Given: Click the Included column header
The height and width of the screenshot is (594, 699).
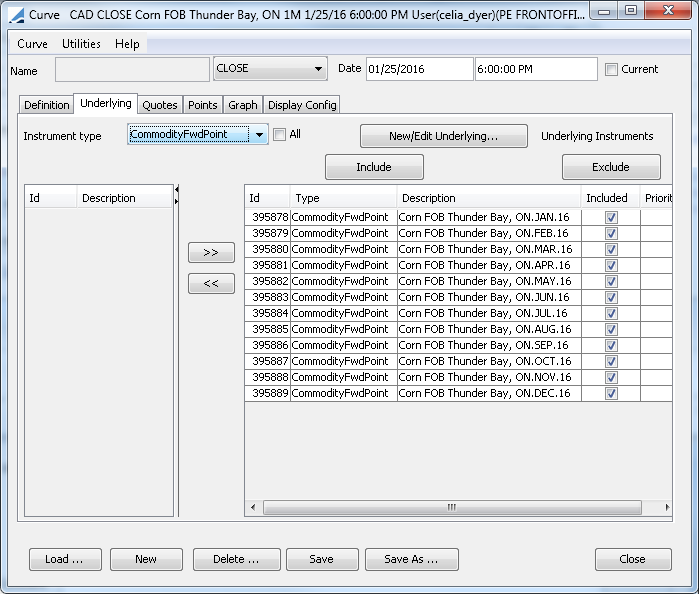Looking at the screenshot, I should [x=610, y=198].
